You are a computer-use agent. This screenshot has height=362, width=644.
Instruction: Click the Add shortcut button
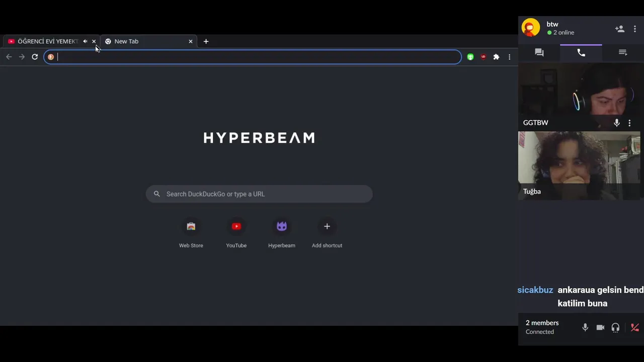tap(327, 234)
